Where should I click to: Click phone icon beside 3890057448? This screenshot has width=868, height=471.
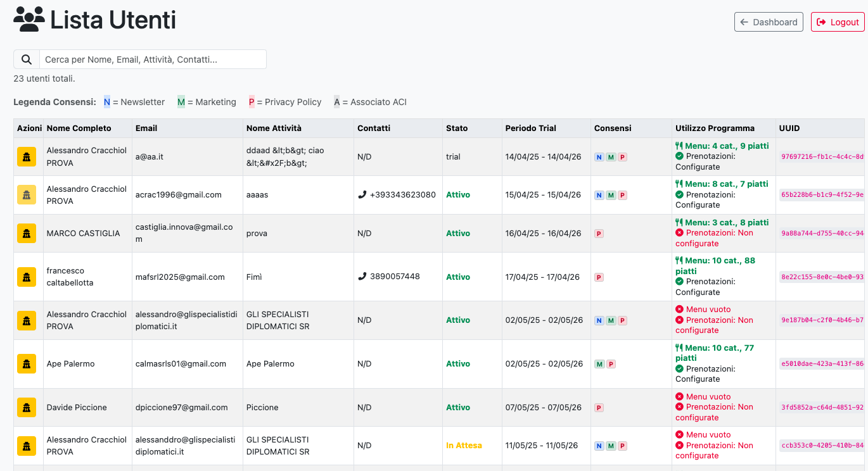(362, 277)
